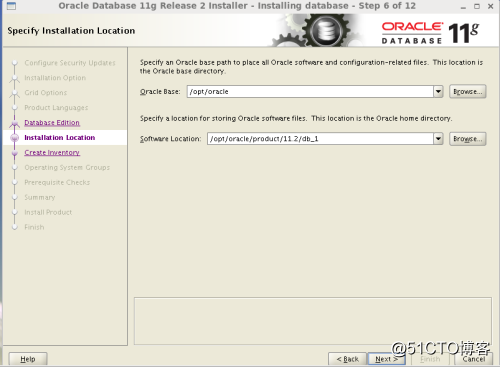The height and width of the screenshot is (367, 500).
Task: Click the Oracle Database 11g logo
Action: tap(430, 33)
